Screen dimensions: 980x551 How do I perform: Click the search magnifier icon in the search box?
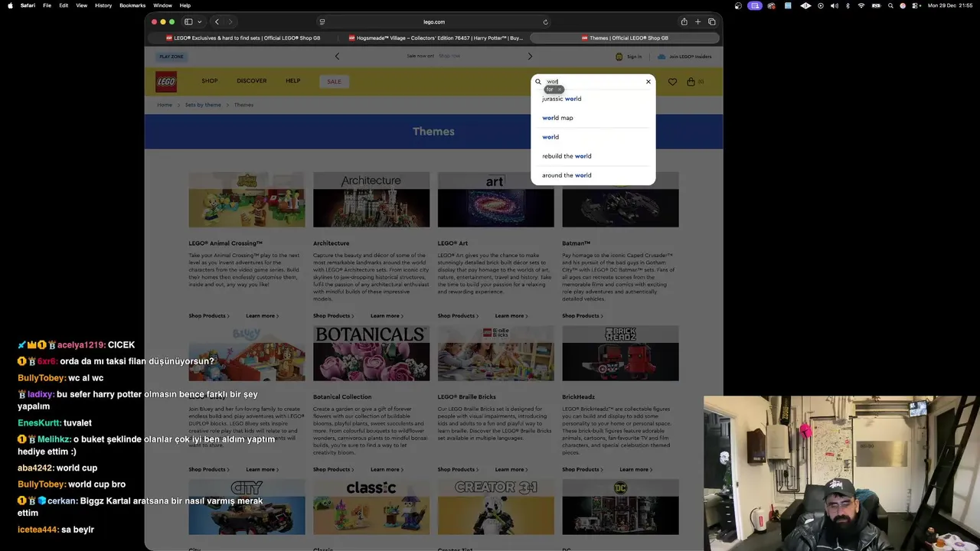(538, 81)
